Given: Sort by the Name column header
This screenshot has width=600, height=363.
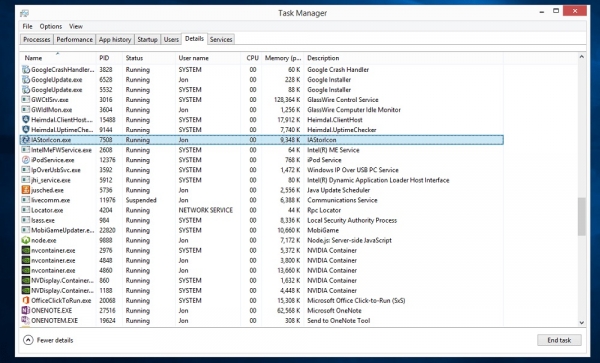Looking at the screenshot, I should pos(58,58).
